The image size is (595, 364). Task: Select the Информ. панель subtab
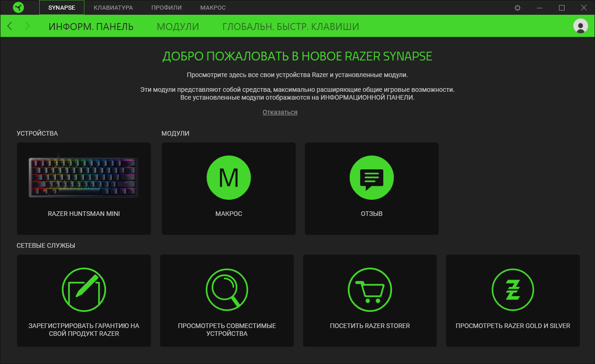pyautogui.click(x=91, y=27)
